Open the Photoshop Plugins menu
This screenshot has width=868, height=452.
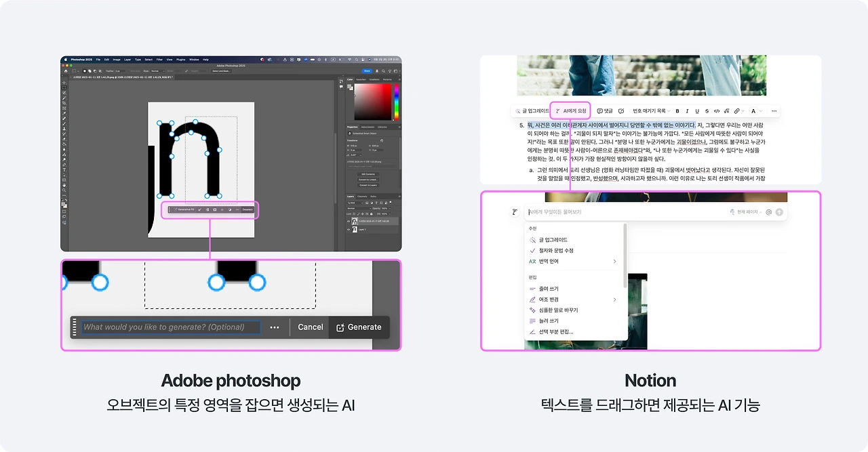(x=180, y=60)
